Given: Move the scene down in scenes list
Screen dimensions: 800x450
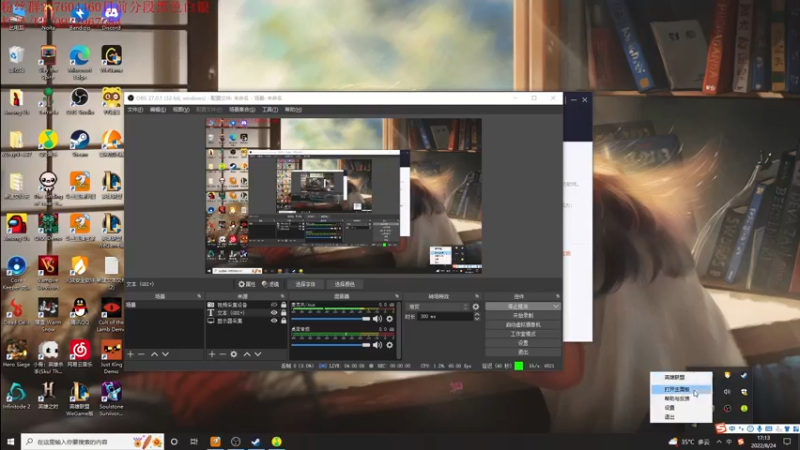Looking at the screenshot, I should point(165,354).
